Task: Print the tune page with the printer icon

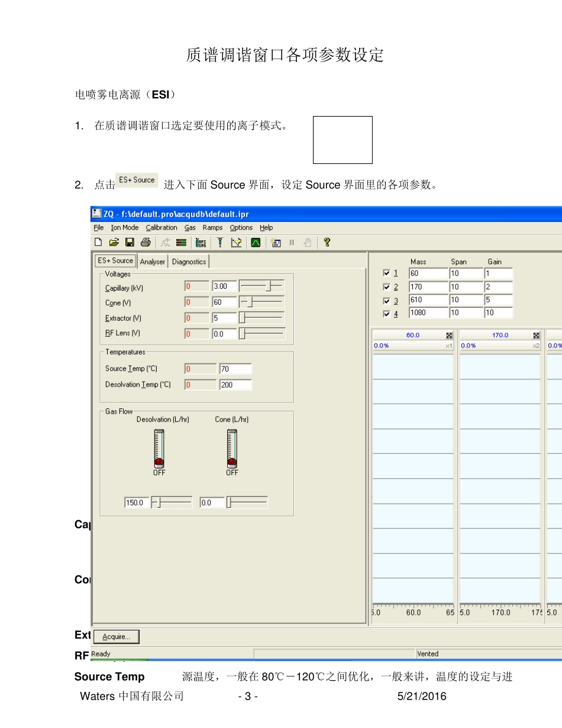Action: point(145,242)
